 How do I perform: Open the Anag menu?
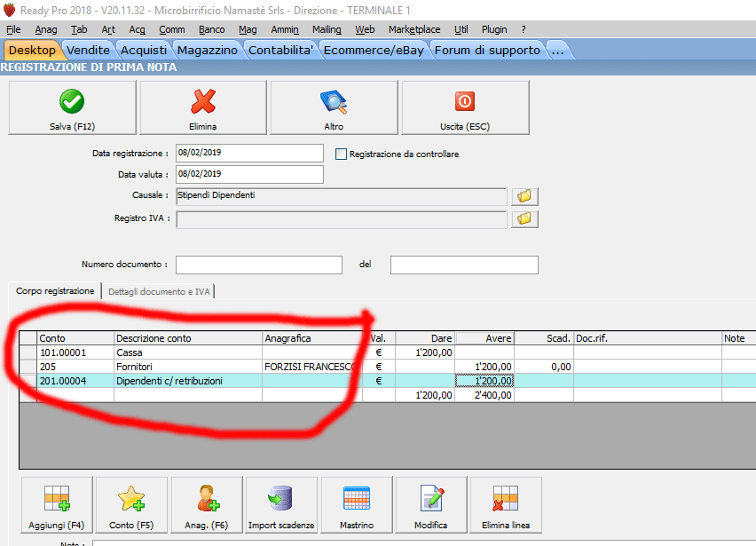click(46, 29)
